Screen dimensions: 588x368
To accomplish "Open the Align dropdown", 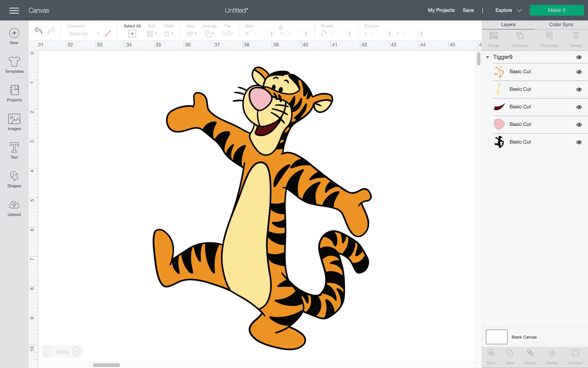I will (192, 33).
